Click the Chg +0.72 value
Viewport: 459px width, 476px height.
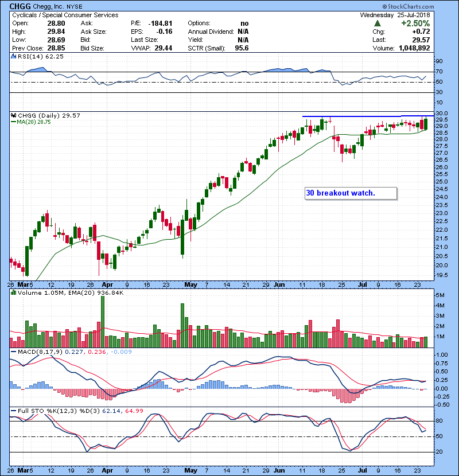pos(421,32)
